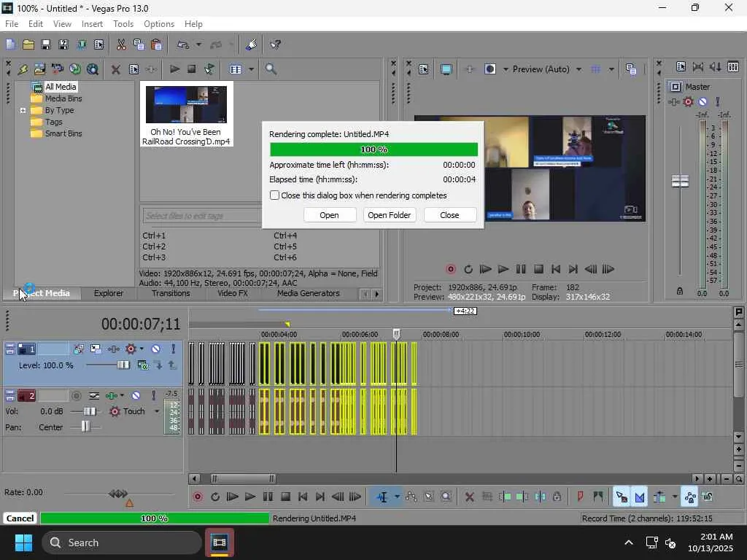Select the Envelope edit tool

point(411,497)
